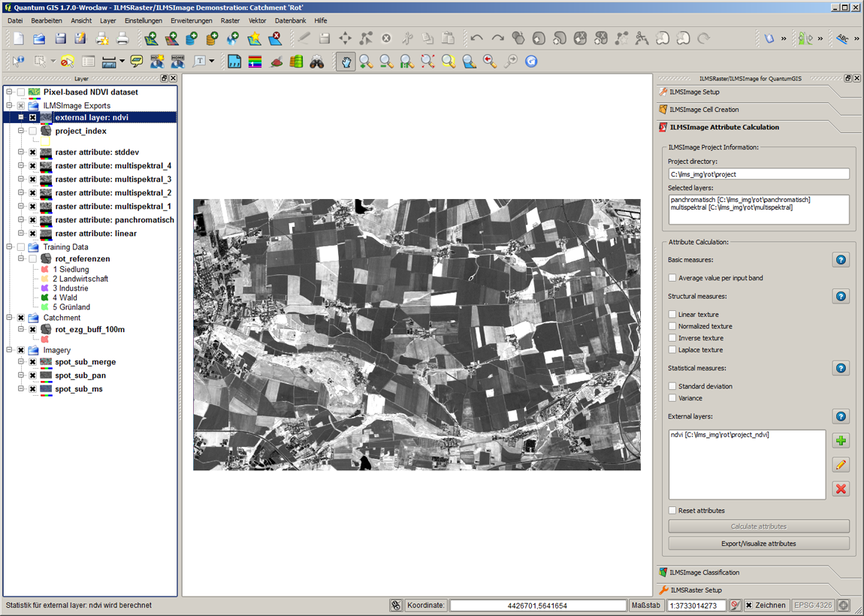The image size is (864, 616).
Task: Click the red X remove external layer button
Action: [841, 489]
